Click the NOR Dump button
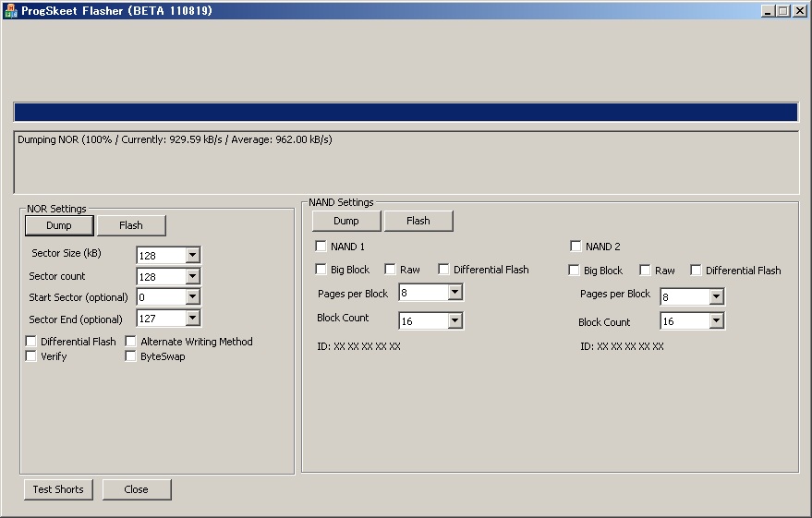Viewport: 812px width, 518px height. click(59, 225)
